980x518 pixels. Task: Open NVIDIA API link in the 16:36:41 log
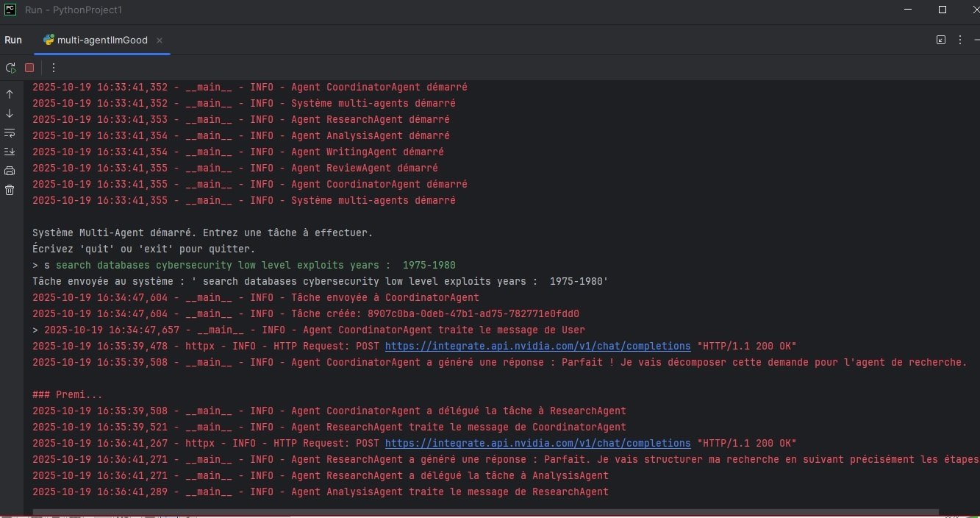click(x=537, y=443)
